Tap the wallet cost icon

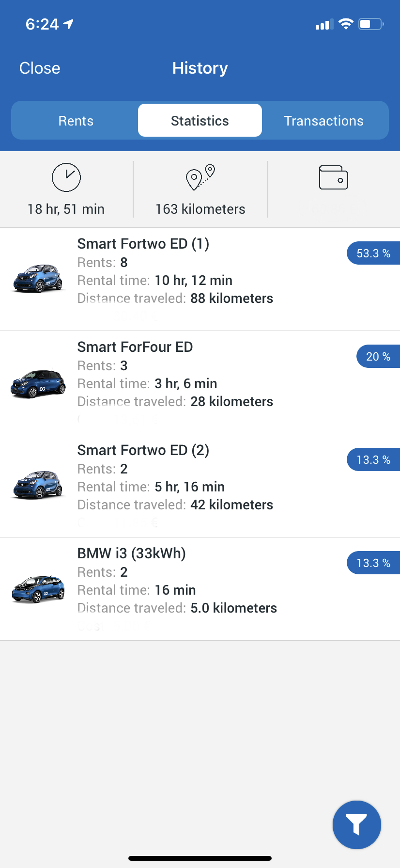334,177
